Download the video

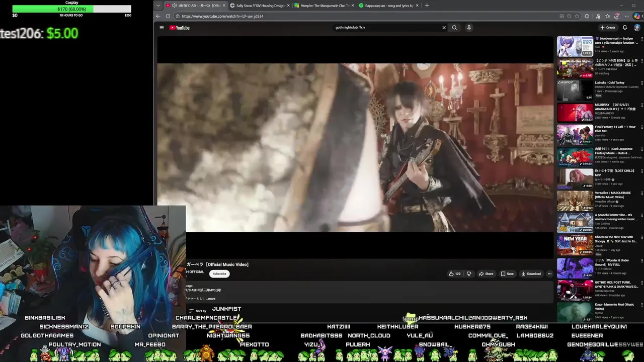(x=531, y=274)
